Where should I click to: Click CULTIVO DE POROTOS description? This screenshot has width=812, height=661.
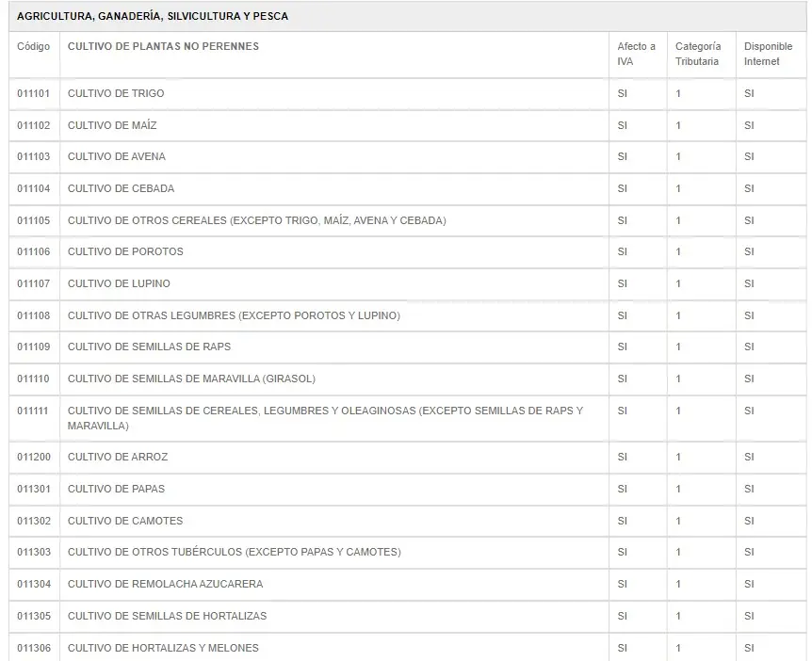pos(125,252)
